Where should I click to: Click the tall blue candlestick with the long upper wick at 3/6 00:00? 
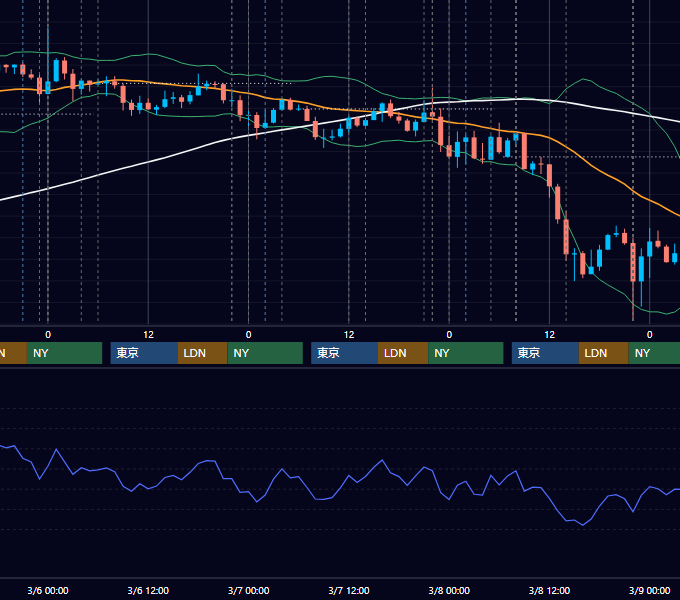pyautogui.click(x=48, y=87)
